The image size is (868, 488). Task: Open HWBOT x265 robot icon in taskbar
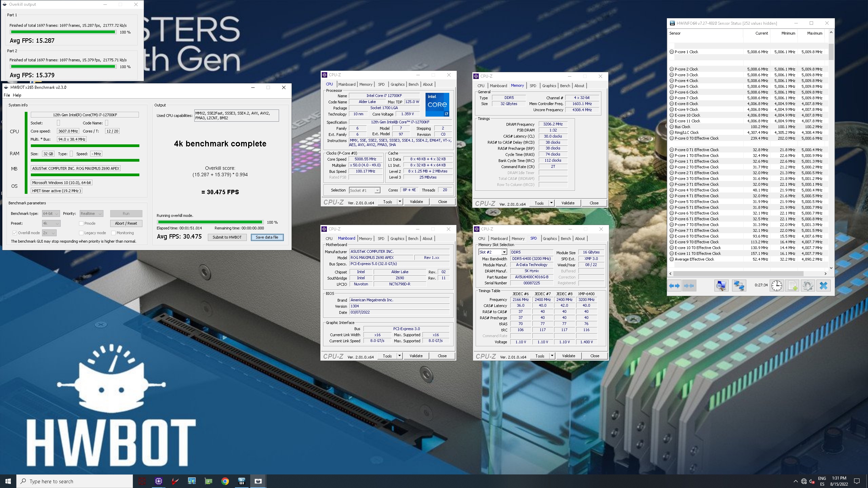[258, 481]
